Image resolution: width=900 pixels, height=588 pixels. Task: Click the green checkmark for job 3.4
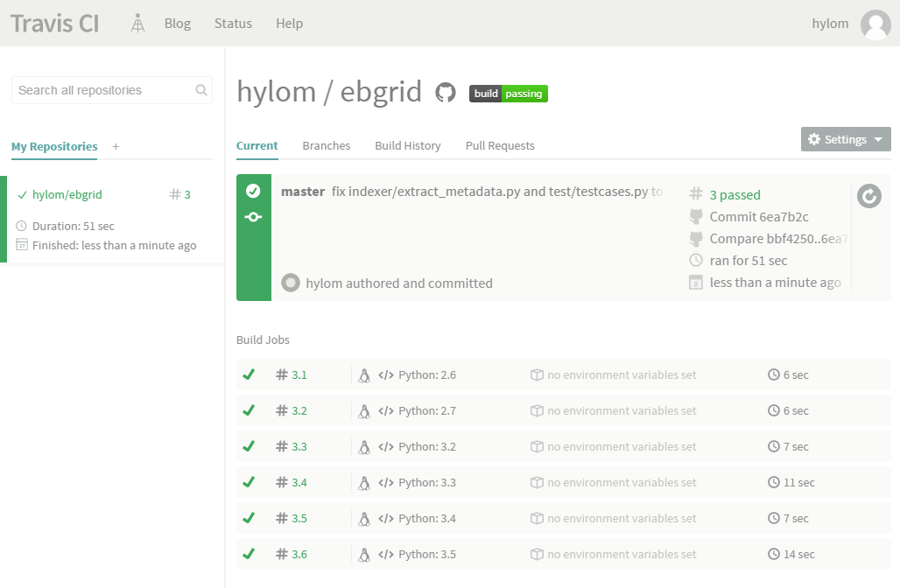pyautogui.click(x=249, y=482)
